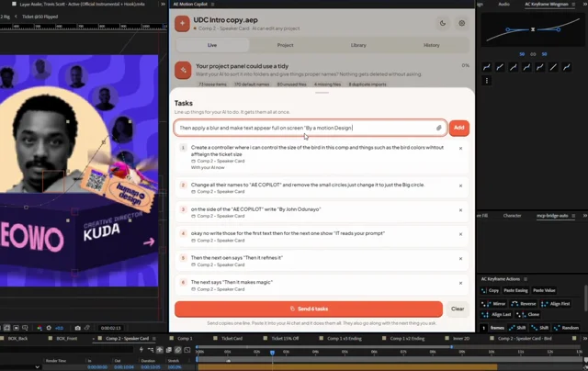This screenshot has height=371, width=588.
Task: Click the '73 loose items' tag
Action: point(212,84)
